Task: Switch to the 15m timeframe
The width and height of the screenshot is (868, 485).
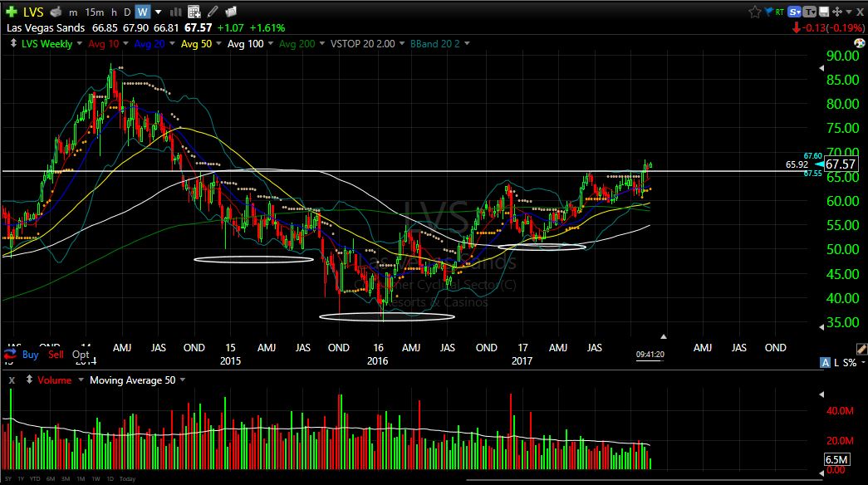Action: pyautogui.click(x=95, y=12)
